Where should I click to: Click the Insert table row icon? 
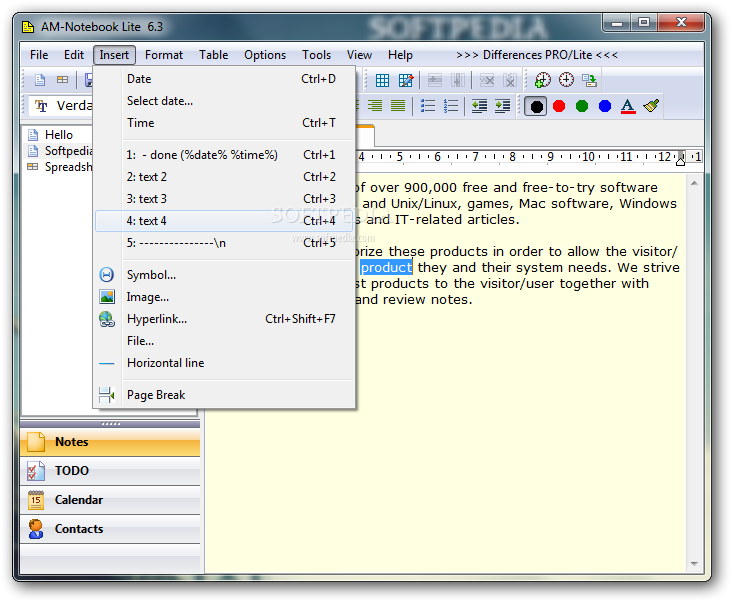(435, 80)
